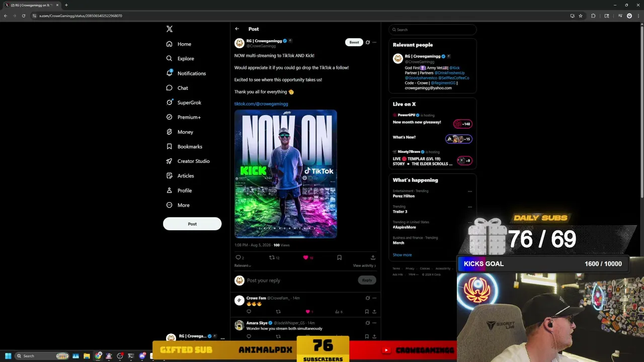Image resolution: width=644 pixels, height=362 pixels.
Task: Open Creator Studio in the sidebar
Action: [188, 161]
